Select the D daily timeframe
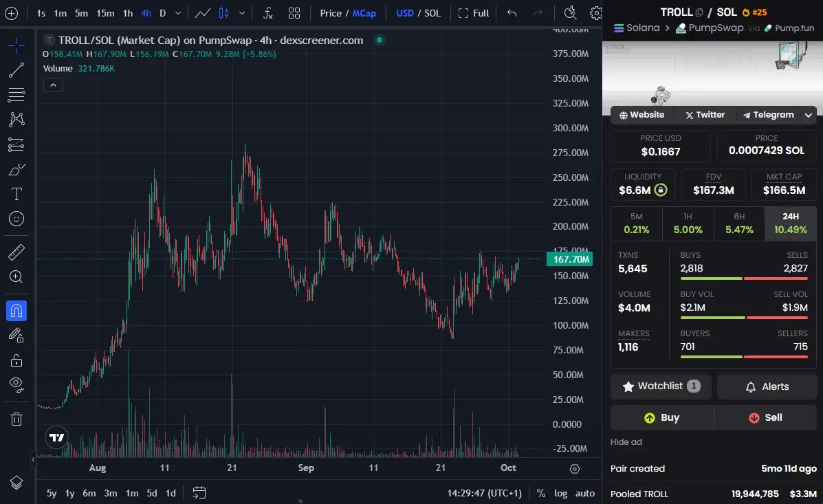823x504 pixels. (163, 13)
